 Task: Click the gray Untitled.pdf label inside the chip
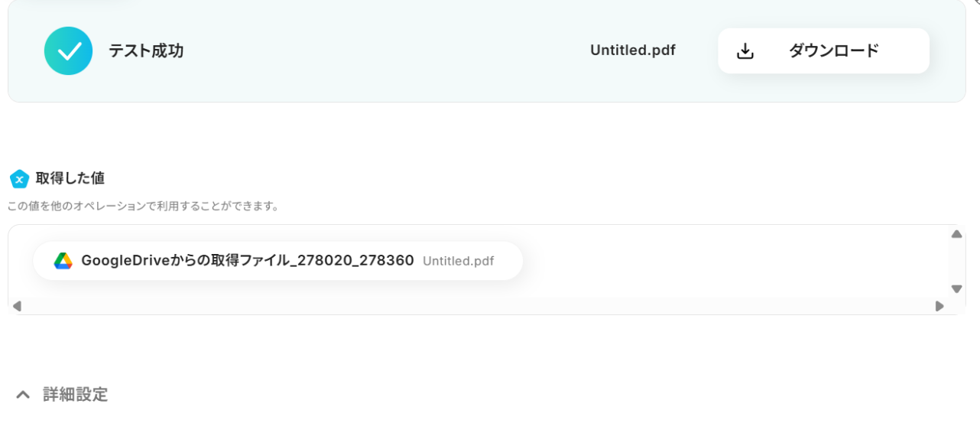[x=458, y=261]
